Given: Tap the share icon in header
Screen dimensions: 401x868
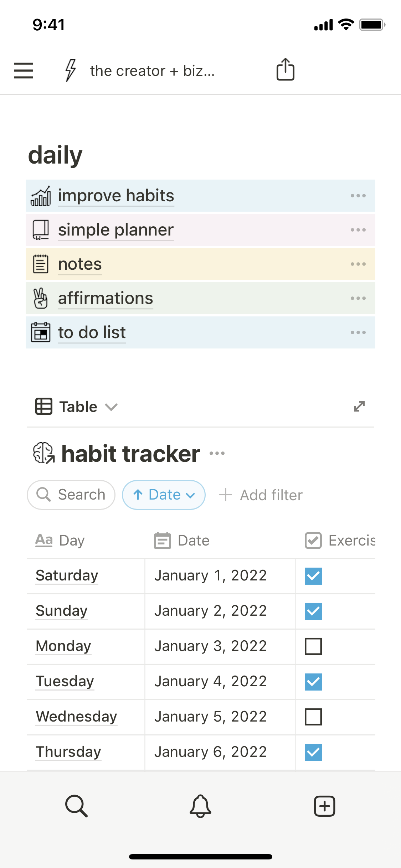Looking at the screenshot, I should (285, 69).
